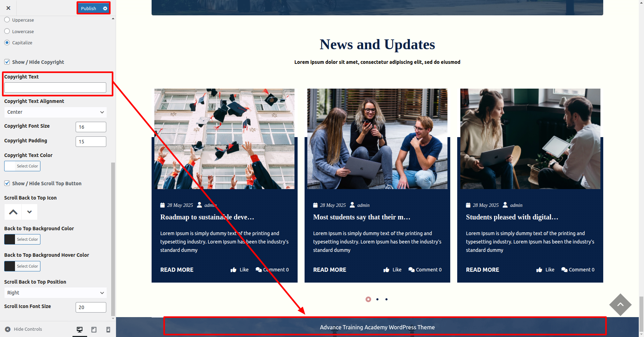The image size is (644, 337).
Task: Open publish settings gear icon
Action: tap(105, 8)
